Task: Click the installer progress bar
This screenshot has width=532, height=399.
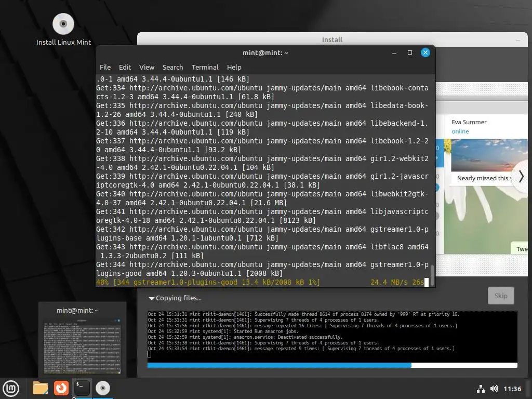Action: (332, 365)
